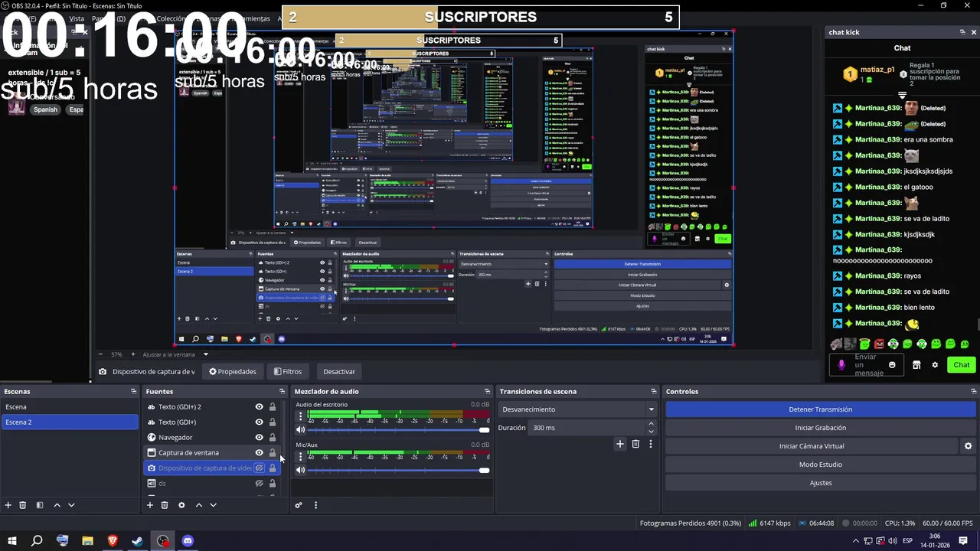Open Desvanecimiento transition dropdown
Image resolution: width=980 pixels, height=551 pixels.
578,409
